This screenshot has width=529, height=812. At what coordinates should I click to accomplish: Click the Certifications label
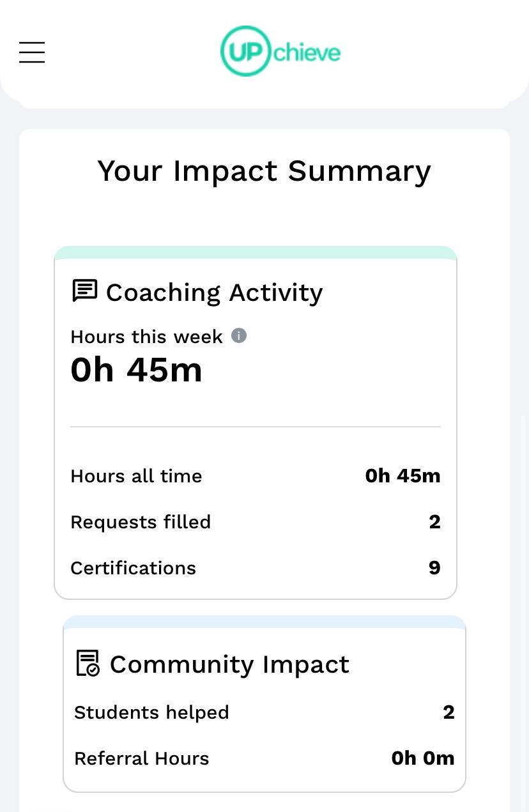(x=133, y=568)
